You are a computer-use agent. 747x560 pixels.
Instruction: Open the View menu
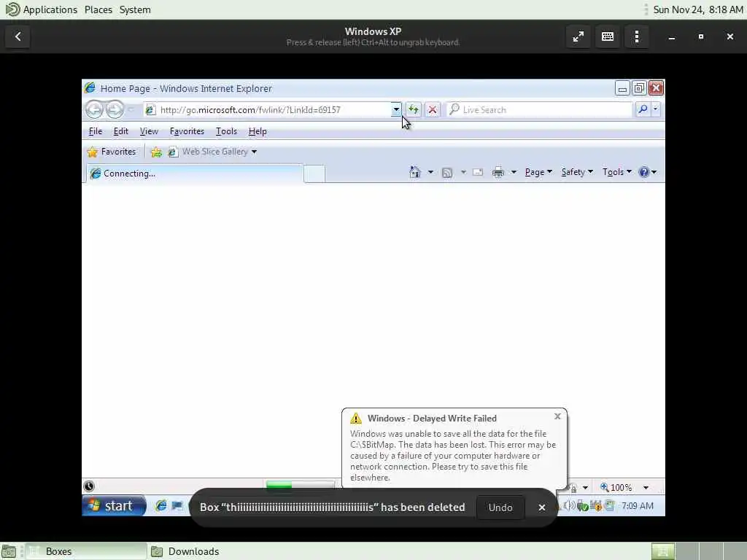click(149, 131)
